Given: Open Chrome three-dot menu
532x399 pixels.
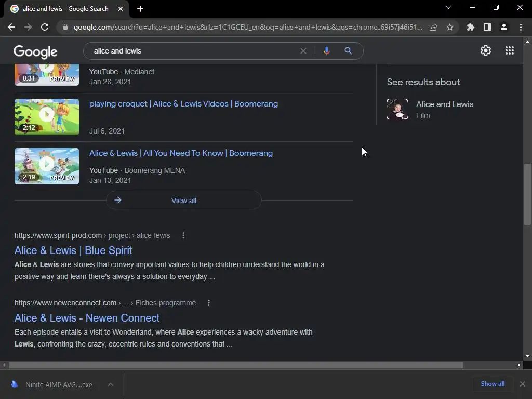Looking at the screenshot, I should (x=521, y=27).
